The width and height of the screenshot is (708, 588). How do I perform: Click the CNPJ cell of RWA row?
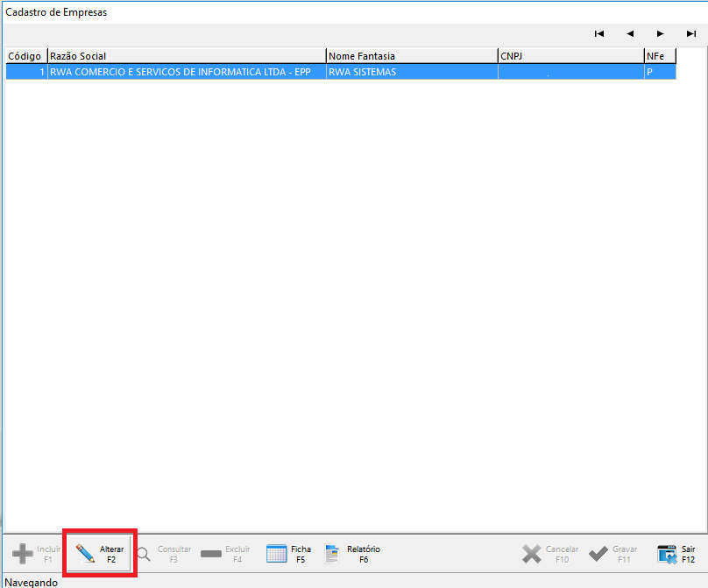tap(571, 72)
